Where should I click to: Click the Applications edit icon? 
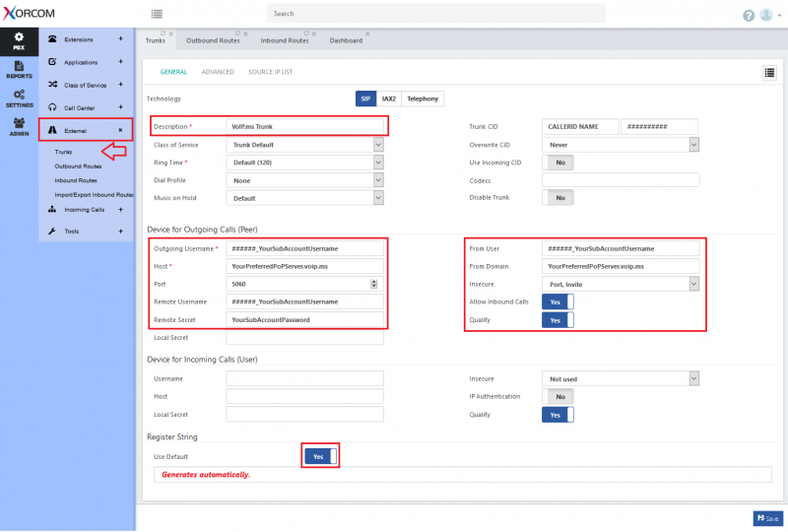point(52,61)
